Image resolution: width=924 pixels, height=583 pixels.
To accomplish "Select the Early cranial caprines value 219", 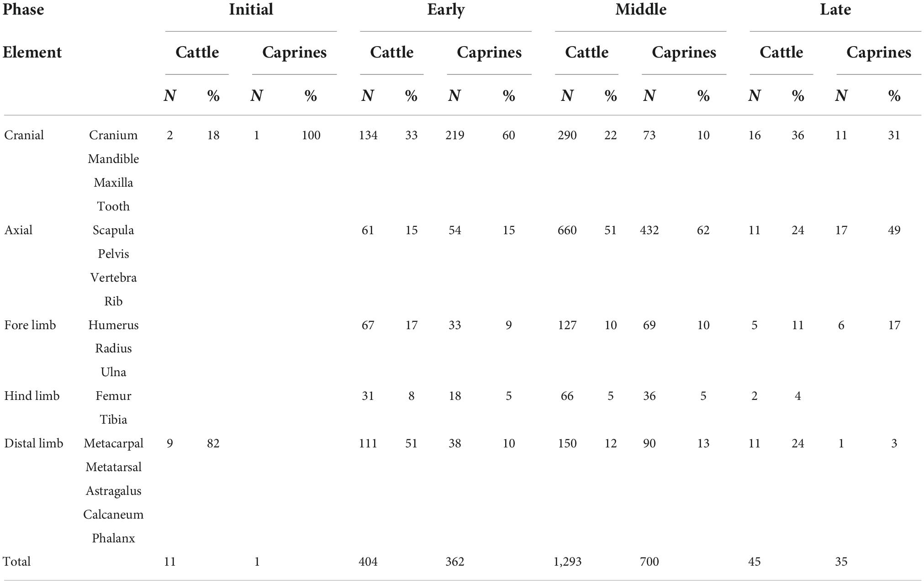I will (x=455, y=135).
